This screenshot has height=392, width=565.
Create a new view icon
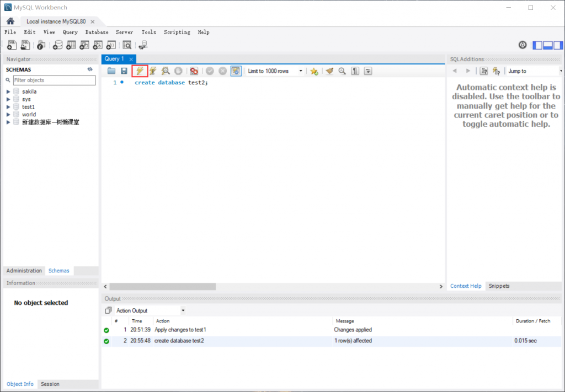[84, 45]
